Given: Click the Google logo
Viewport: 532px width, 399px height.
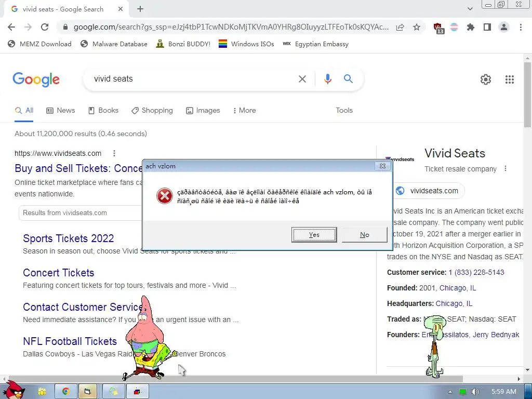Looking at the screenshot, I should 36,79.
